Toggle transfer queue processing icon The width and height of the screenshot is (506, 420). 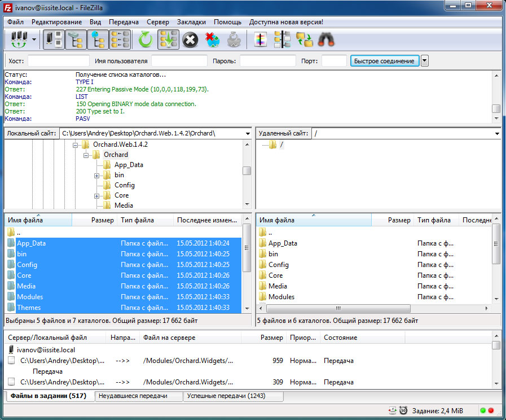tap(169, 40)
